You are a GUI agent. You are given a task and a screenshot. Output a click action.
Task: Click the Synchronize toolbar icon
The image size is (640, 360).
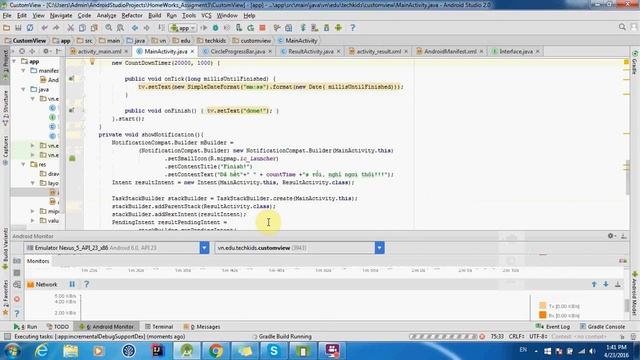click(30, 28)
